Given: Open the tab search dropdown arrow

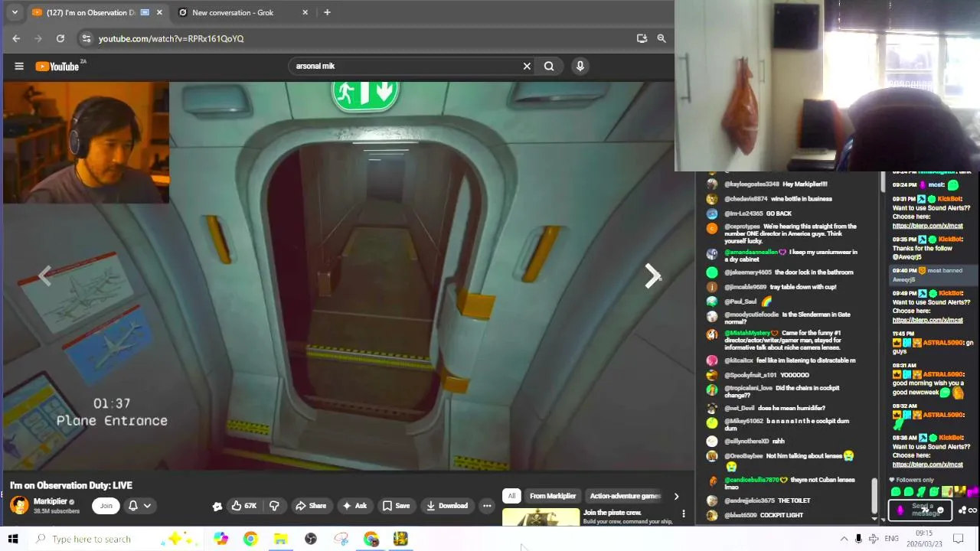Looking at the screenshot, I should pyautogui.click(x=15, y=12).
